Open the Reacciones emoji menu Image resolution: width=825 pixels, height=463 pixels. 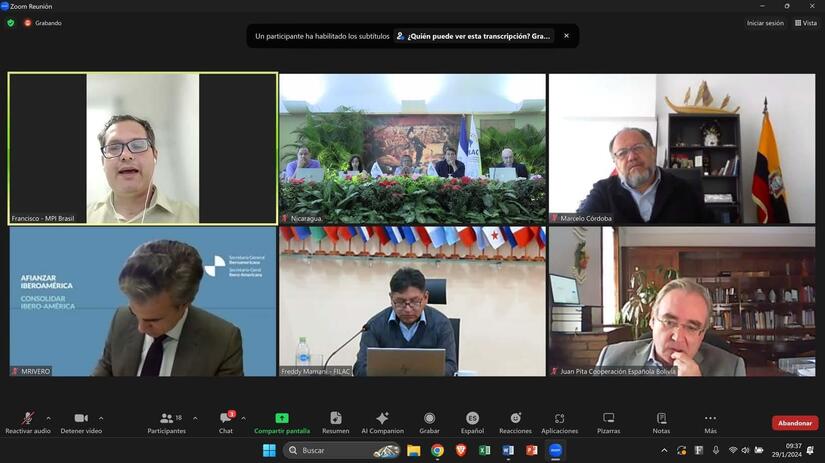click(x=515, y=419)
